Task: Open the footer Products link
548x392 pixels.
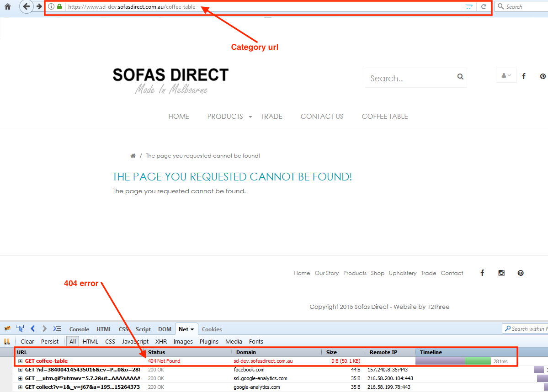Action: click(355, 273)
